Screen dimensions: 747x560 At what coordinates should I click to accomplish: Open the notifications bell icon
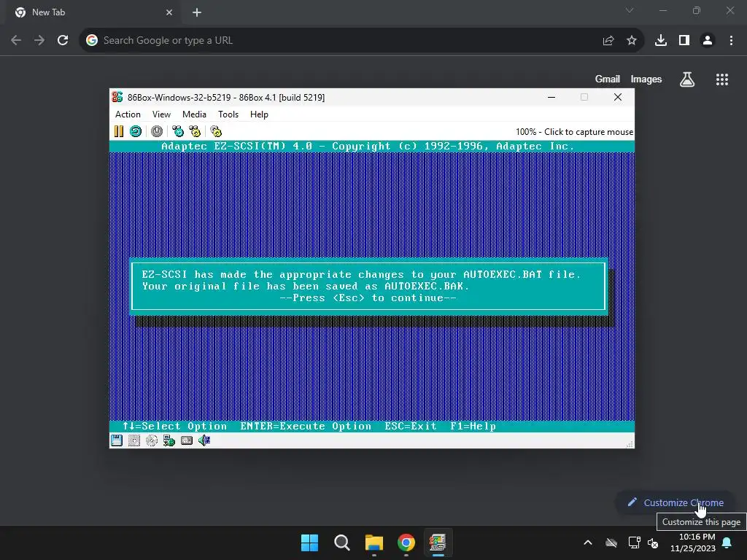coord(727,542)
